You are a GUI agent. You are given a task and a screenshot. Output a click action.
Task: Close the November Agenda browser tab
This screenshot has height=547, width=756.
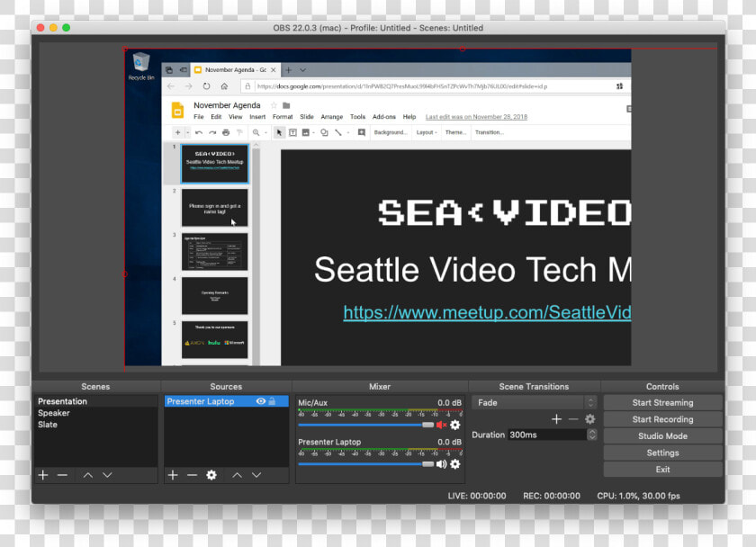[274, 70]
